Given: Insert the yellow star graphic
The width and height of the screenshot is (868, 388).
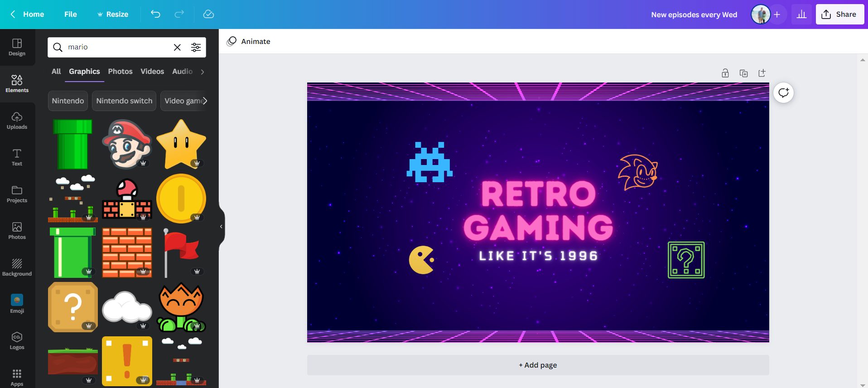Looking at the screenshot, I should click(x=181, y=144).
